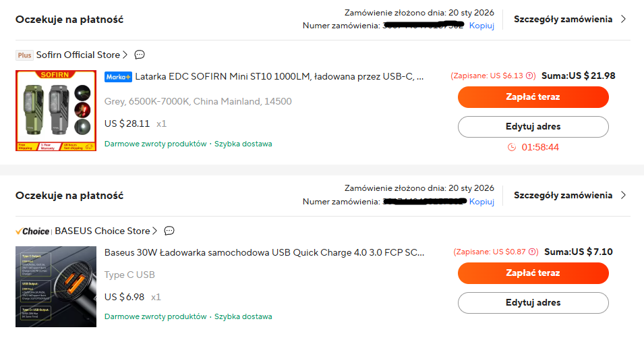Click the Choice badge beside BASEUS store
The image size is (644, 338).
[x=32, y=231]
